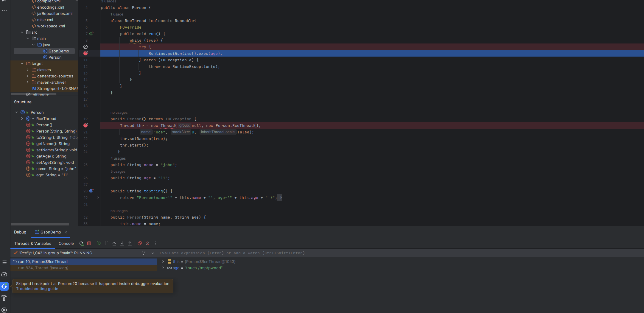
Task: Stop the debug session
Action: [x=89, y=243]
